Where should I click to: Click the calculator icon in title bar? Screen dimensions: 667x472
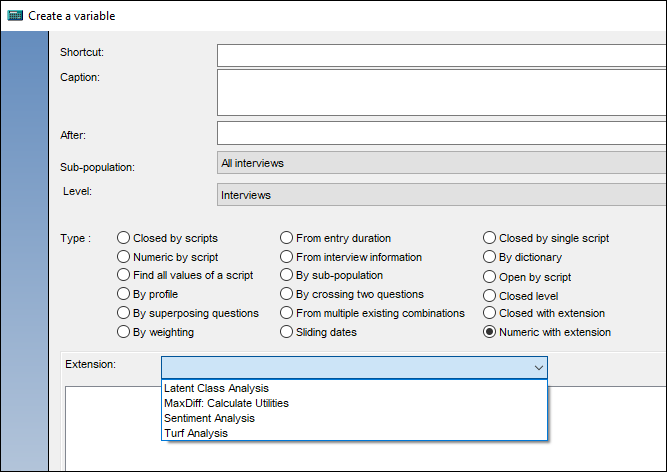point(15,16)
